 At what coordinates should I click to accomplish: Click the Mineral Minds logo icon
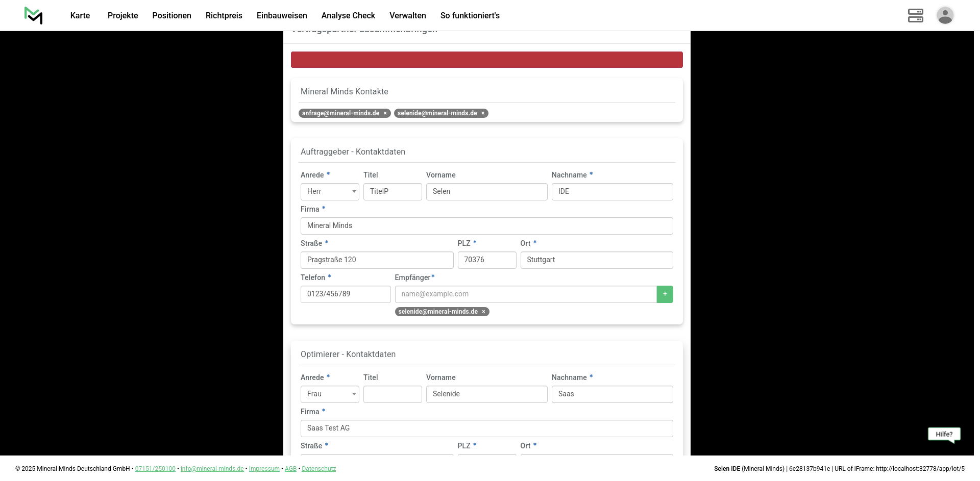(x=34, y=15)
